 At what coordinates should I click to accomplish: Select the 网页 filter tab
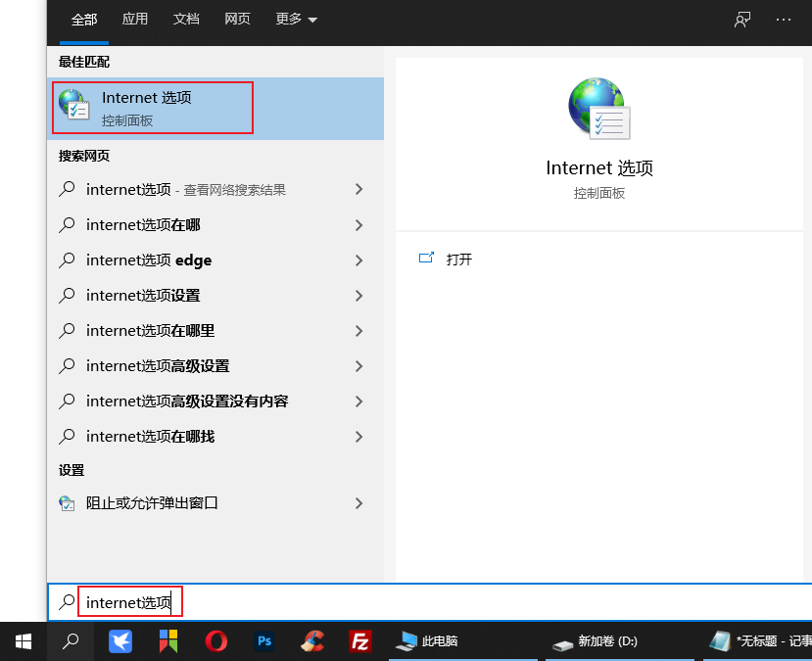tap(237, 20)
